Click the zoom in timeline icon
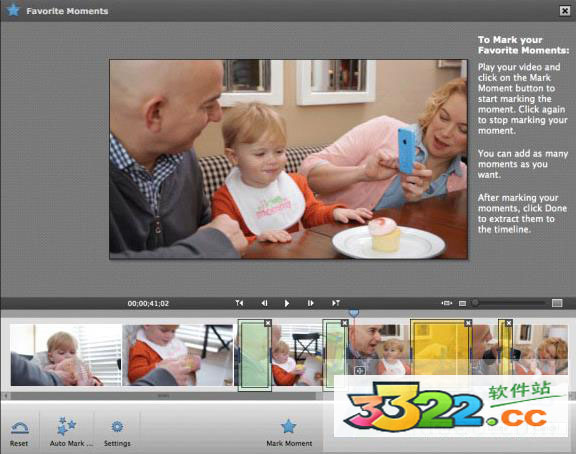 557,303
